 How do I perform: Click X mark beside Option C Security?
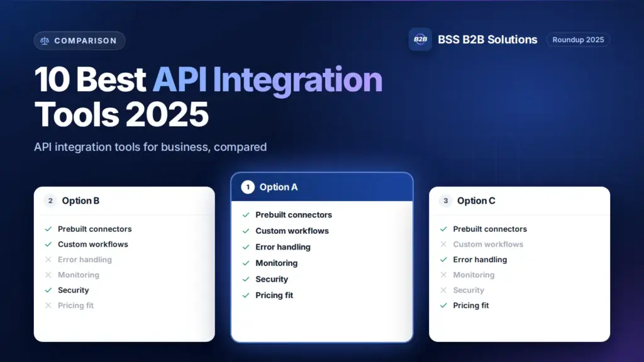click(443, 290)
